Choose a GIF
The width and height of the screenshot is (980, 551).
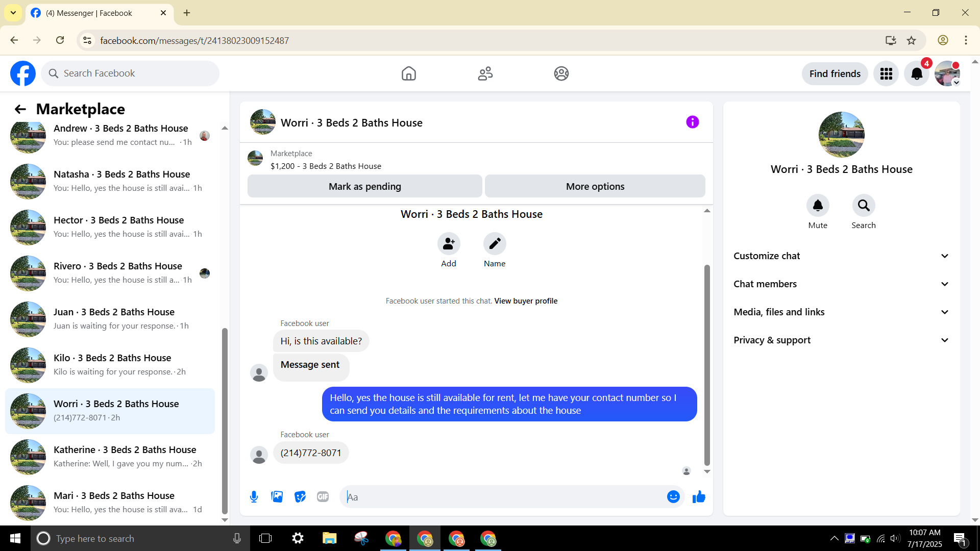click(x=323, y=497)
